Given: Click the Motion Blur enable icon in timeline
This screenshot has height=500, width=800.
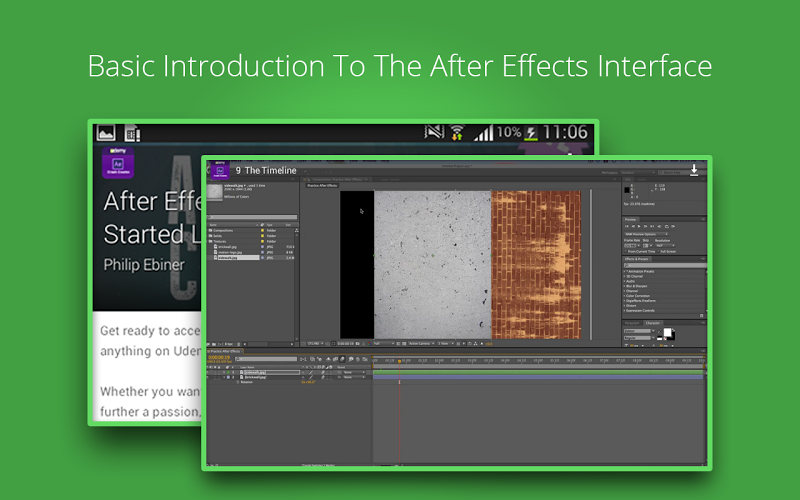Looking at the screenshot, I should pos(342,359).
